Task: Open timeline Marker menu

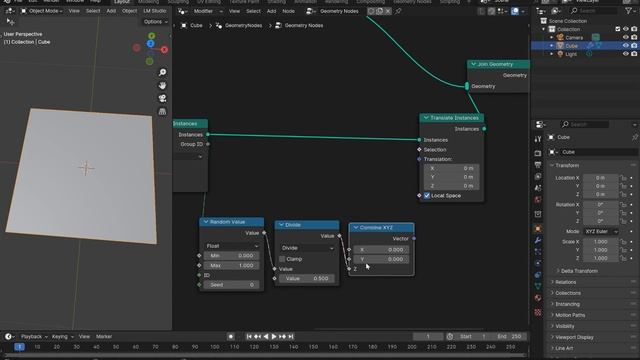Action: pos(104,337)
